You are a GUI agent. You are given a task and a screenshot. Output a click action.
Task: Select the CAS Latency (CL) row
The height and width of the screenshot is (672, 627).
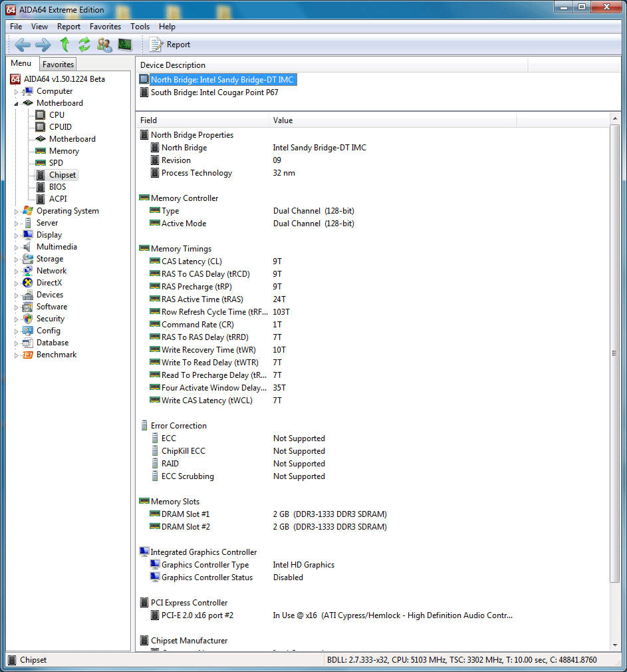click(372, 261)
